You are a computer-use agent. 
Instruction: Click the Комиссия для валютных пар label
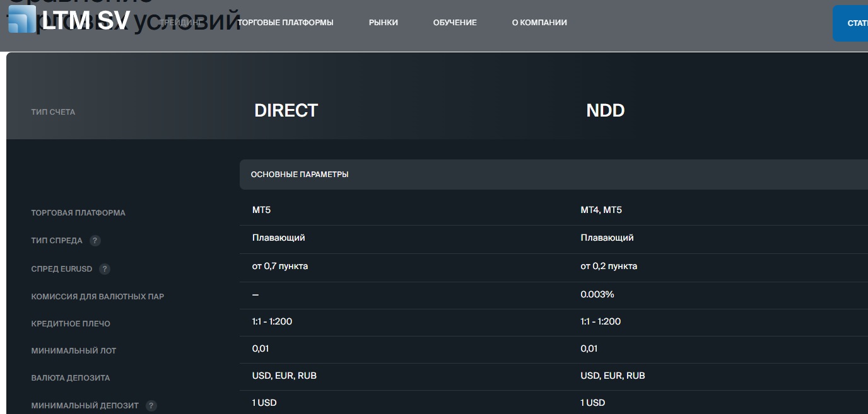click(x=98, y=296)
